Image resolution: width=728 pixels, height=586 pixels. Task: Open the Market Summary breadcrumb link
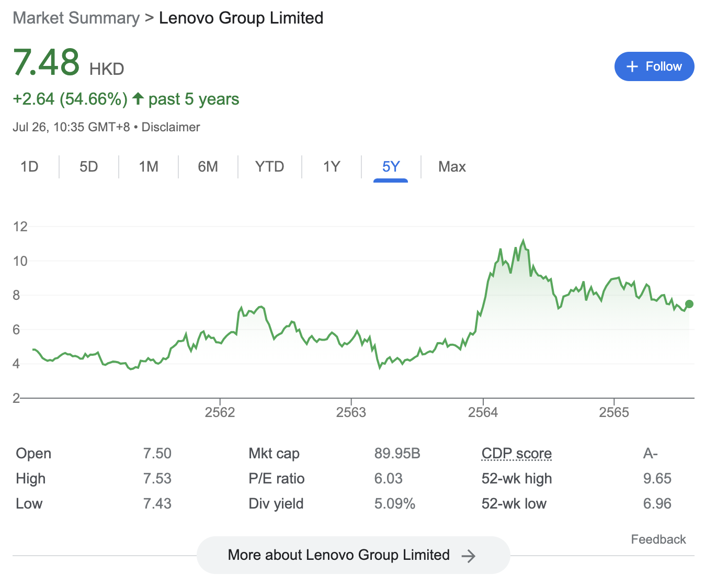76,18
